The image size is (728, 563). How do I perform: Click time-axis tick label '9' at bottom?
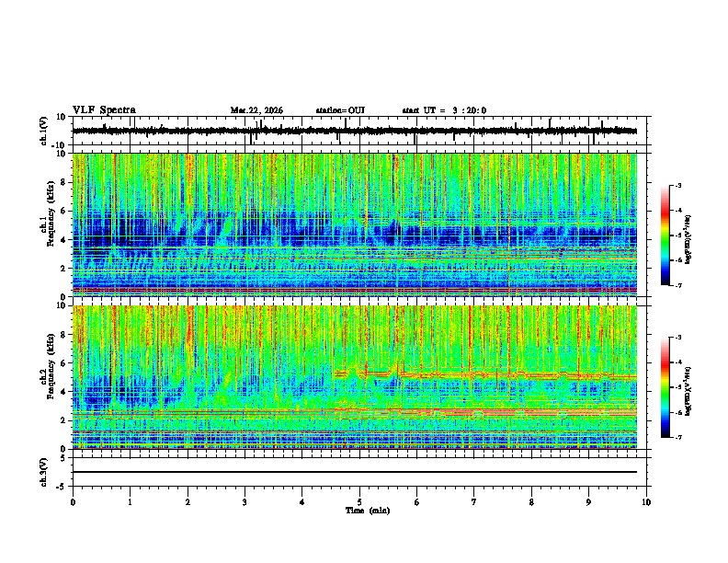588,502
